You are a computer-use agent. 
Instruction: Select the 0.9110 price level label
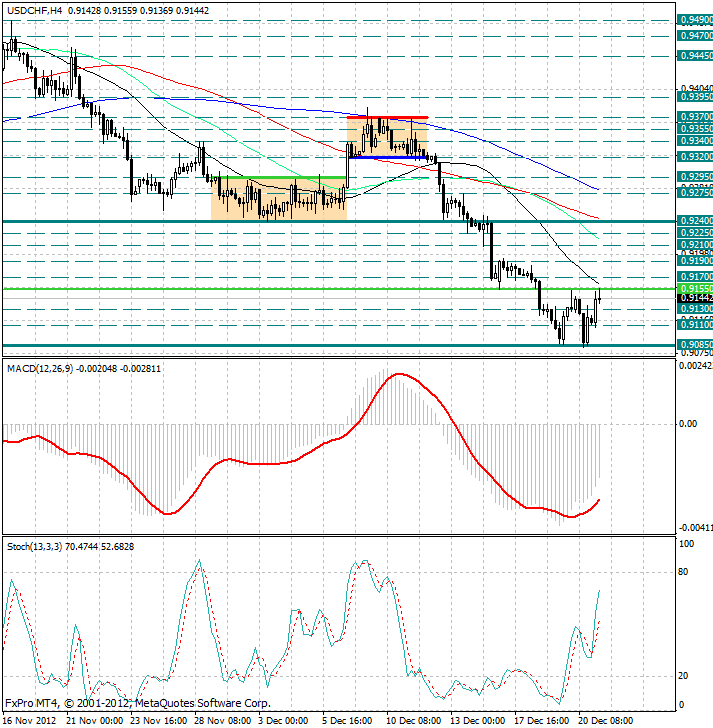pos(695,325)
